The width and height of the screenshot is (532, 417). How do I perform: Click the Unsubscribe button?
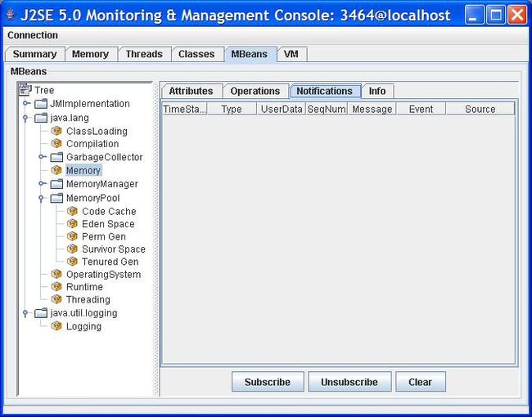349,382
